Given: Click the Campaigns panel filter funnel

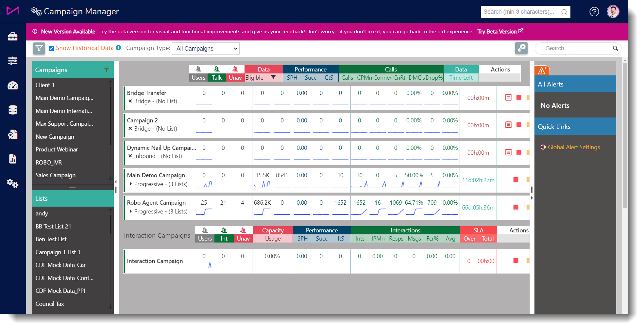Looking at the screenshot, I should [106, 69].
